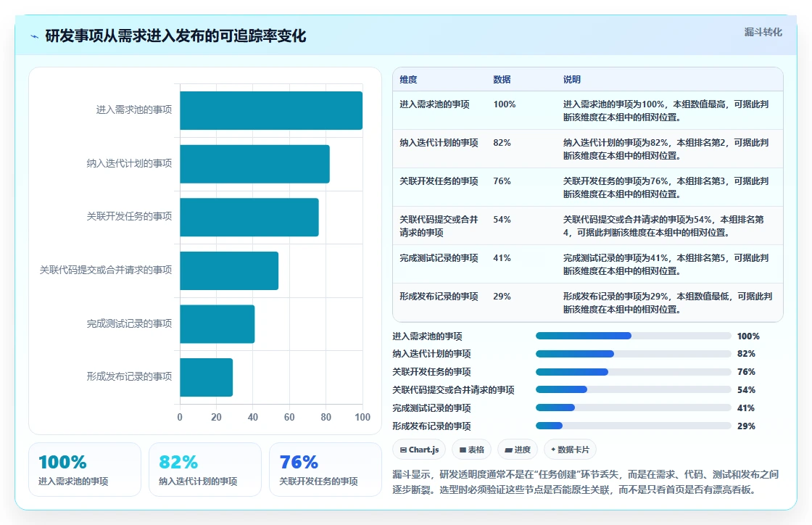Click the 漏斗转化 tag in the header

[x=763, y=32]
